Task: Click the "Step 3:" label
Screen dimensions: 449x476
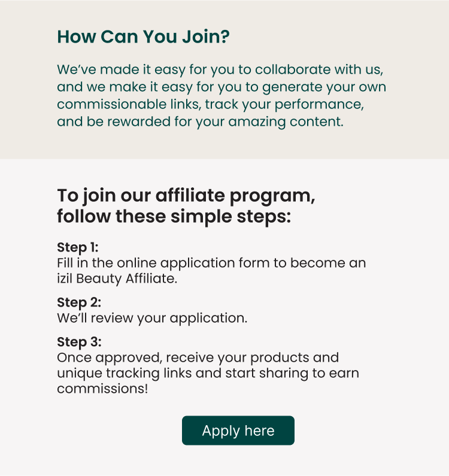Action: 79,342
